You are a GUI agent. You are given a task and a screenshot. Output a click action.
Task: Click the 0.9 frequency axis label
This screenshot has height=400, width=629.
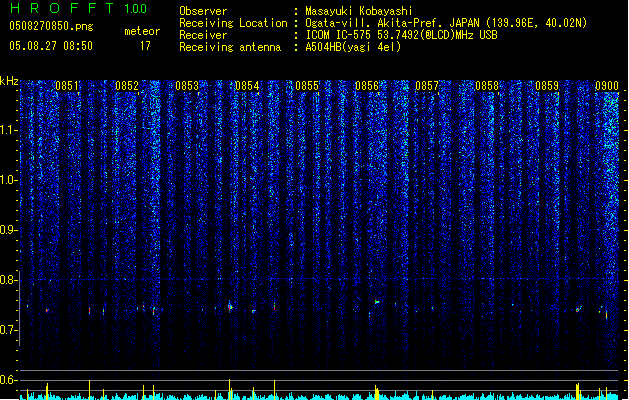pos(8,230)
